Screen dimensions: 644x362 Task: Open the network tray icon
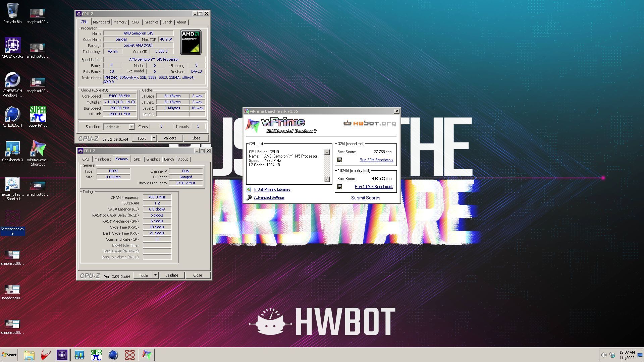(x=612, y=355)
